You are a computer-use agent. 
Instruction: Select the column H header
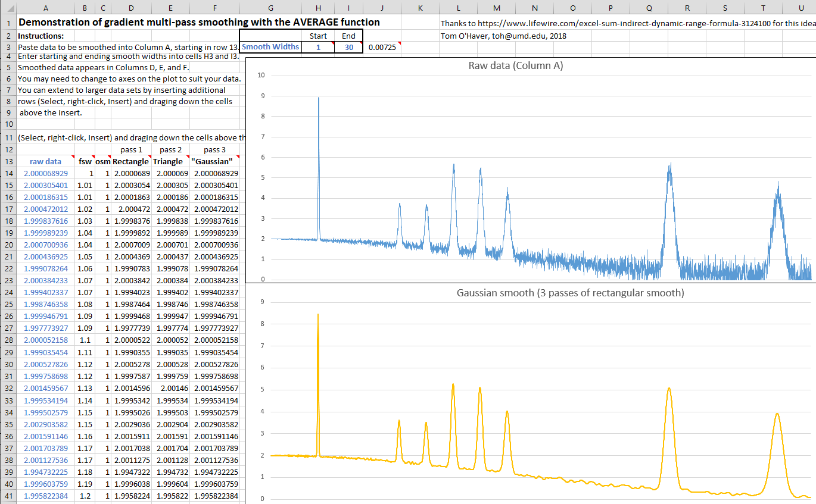point(318,8)
